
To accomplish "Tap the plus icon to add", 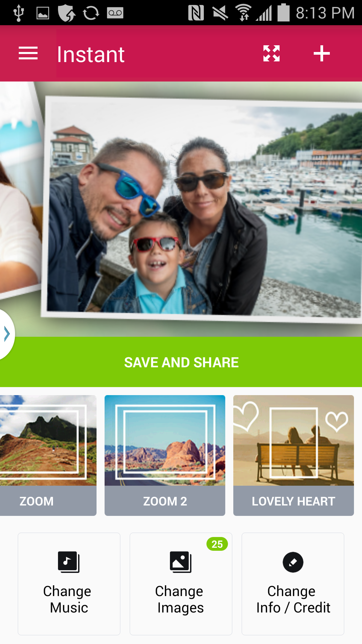I will pyautogui.click(x=322, y=54).
